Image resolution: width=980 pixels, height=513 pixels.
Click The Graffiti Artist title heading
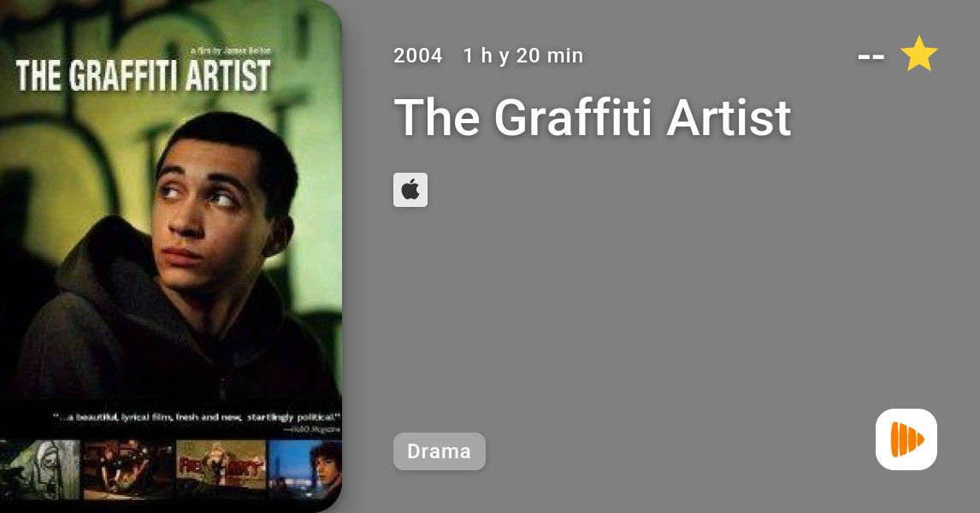tap(593, 117)
